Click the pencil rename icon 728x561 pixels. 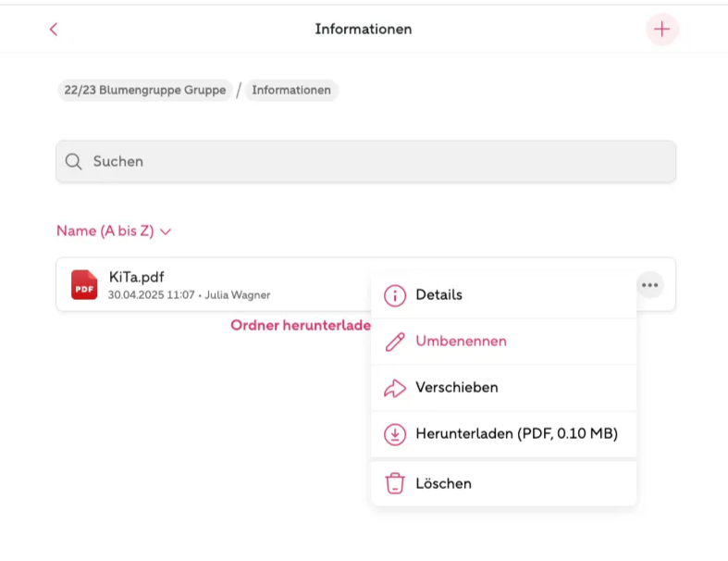(395, 342)
